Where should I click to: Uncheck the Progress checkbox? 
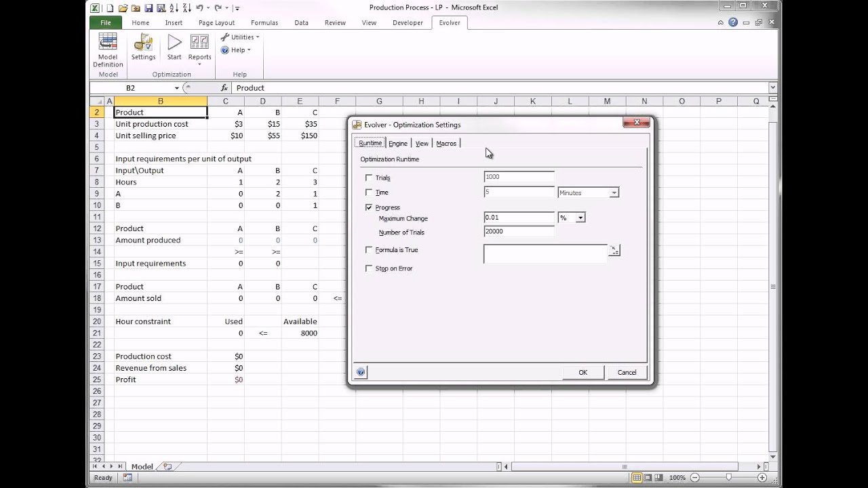click(369, 207)
